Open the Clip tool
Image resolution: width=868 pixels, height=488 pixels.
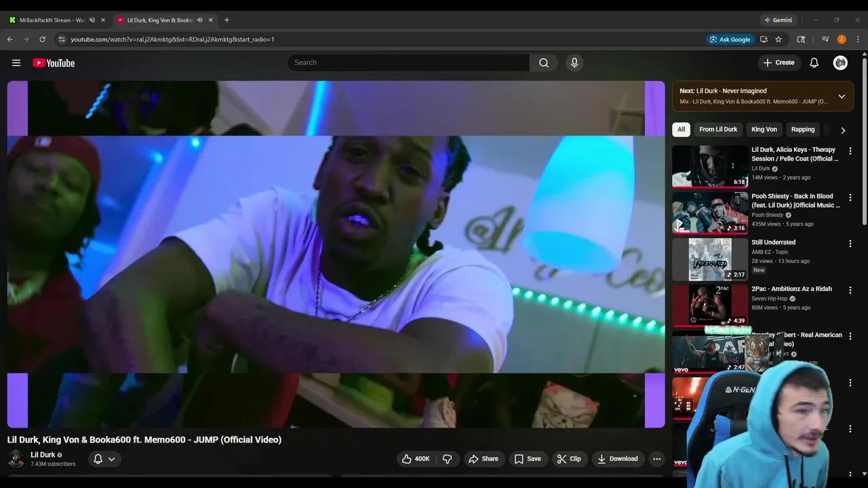[569, 459]
